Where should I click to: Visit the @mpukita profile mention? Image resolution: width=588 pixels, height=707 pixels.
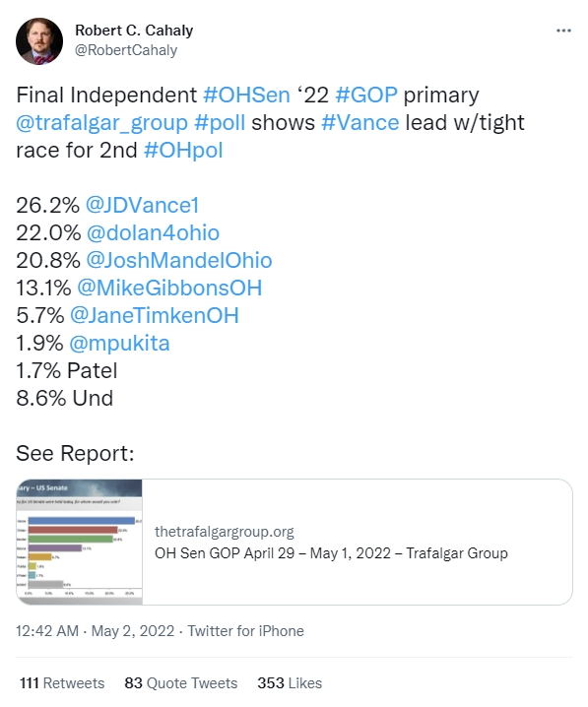(x=119, y=344)
